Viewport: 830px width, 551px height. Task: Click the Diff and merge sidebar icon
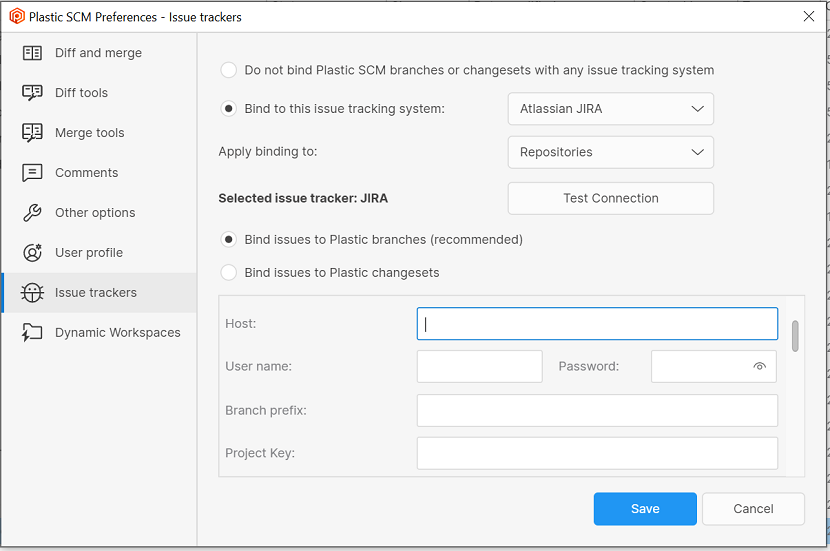coord(32,53)
